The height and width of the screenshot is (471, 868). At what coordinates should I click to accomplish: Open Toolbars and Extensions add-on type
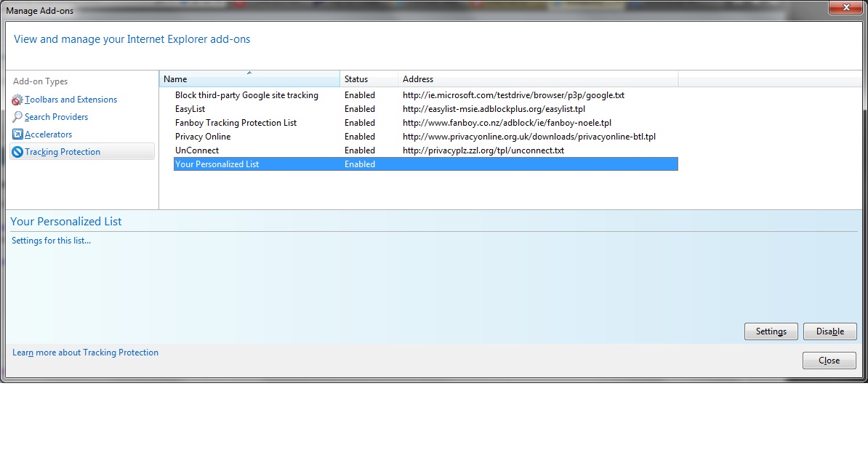click(71, 100)
